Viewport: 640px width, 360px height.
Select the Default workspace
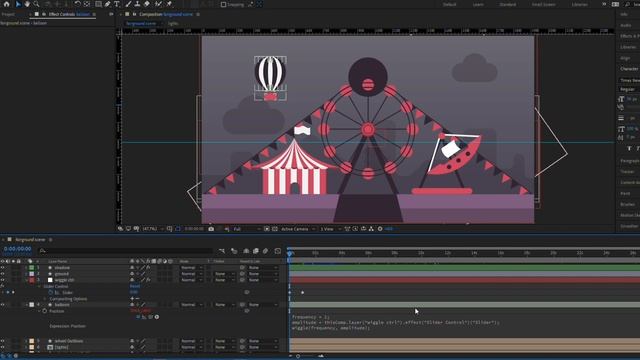[x=449, y=4]
